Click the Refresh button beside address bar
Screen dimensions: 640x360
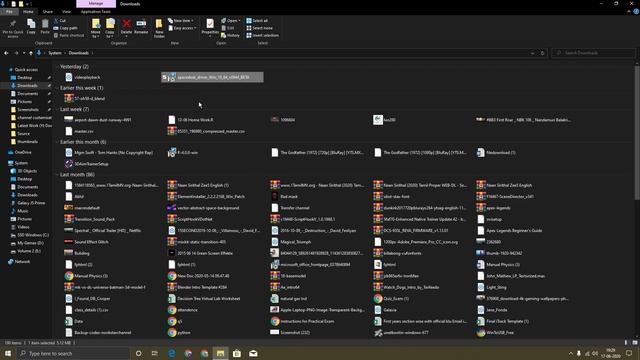coord(542,53)
